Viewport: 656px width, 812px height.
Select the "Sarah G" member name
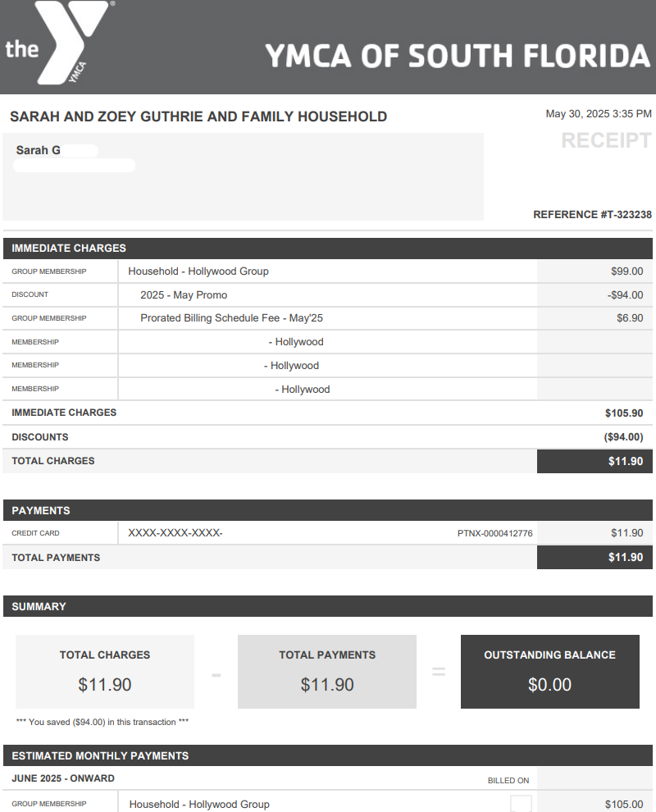[39, 151]
